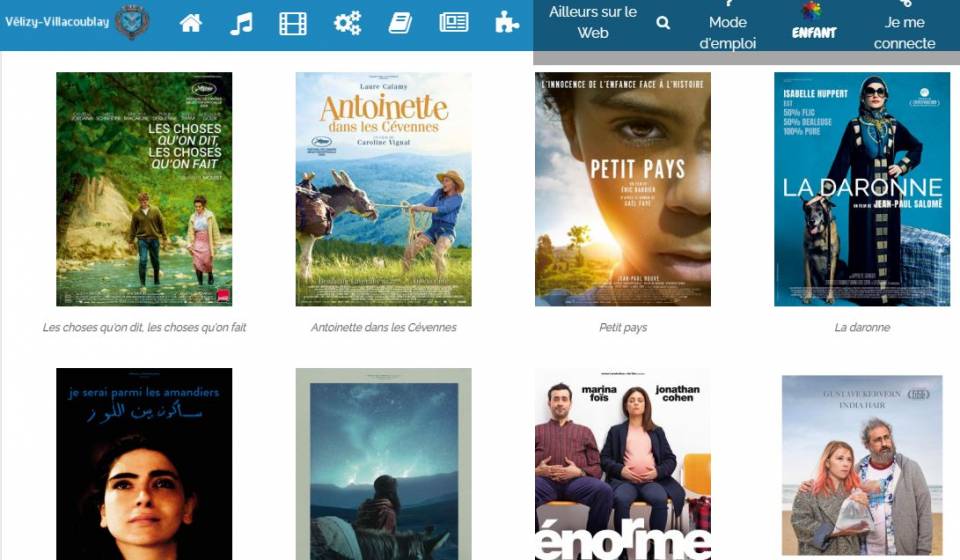The height and width of the screenshot is (560, 960).
Task: Click the Vélizy-Villacoublay crest logo
Action: 132,22
